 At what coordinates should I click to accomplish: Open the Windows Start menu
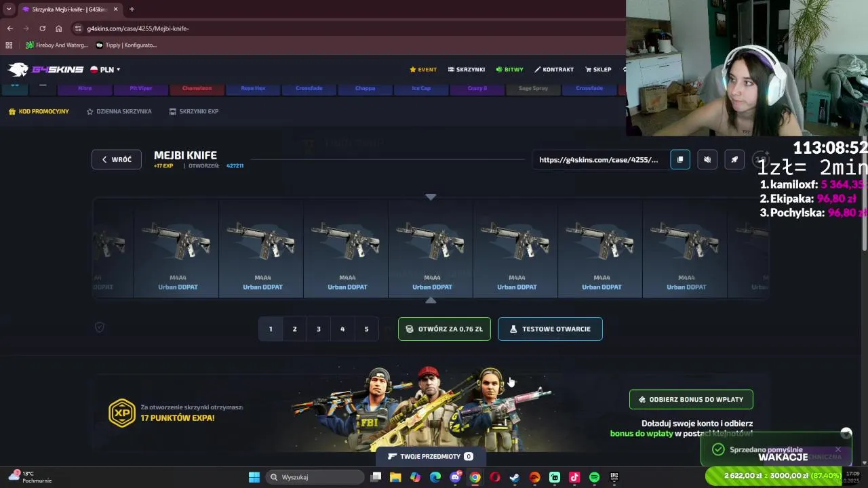pos(254,477)
